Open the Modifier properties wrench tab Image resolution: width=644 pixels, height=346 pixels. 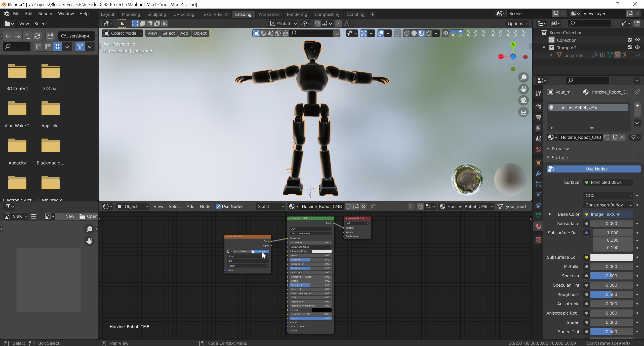coord(538,174)
